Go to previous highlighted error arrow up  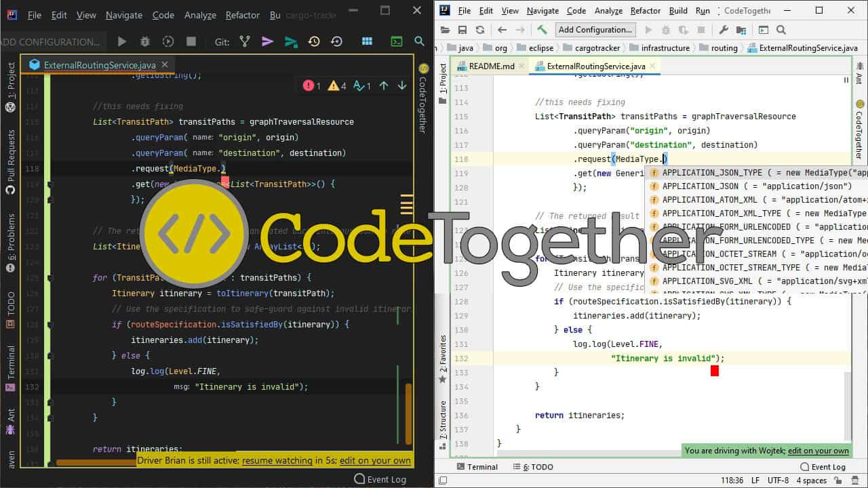(x=384, y=85)
